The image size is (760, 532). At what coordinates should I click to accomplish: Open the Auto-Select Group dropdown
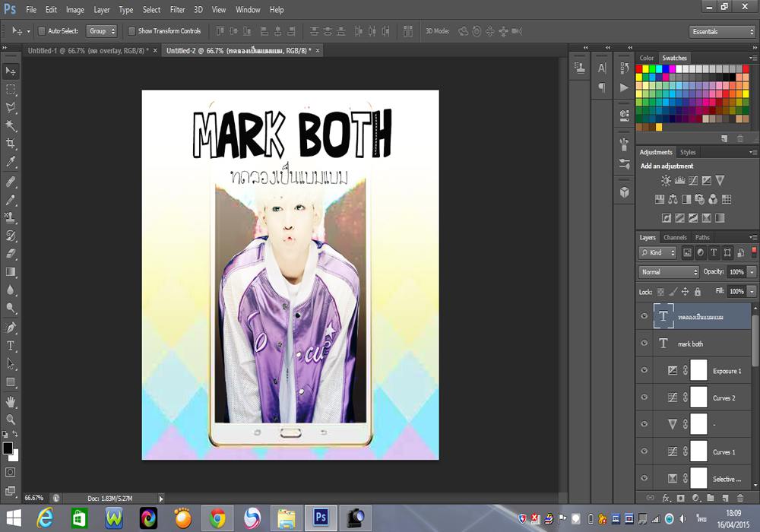[x=102, y=31]
